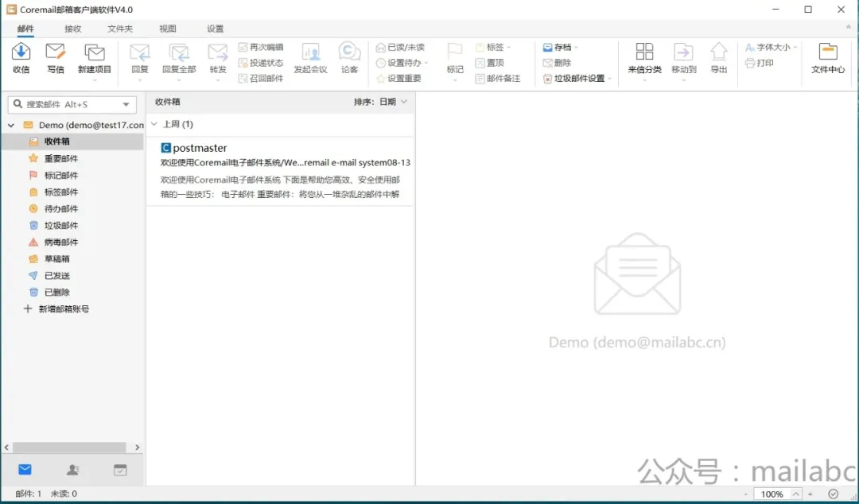Click the status bar checkmark icon
The image size is (859, 504).
[834, 494]
